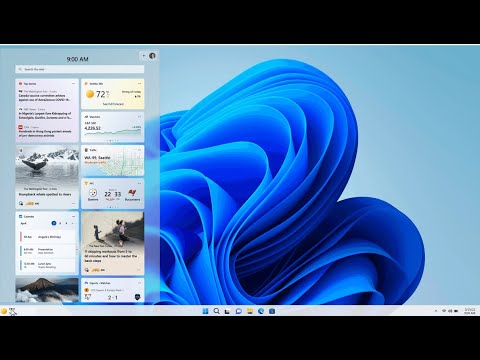This screenshot has height=360, width=480.
Task: Open skipping workouts article headline
Action: 111,256
